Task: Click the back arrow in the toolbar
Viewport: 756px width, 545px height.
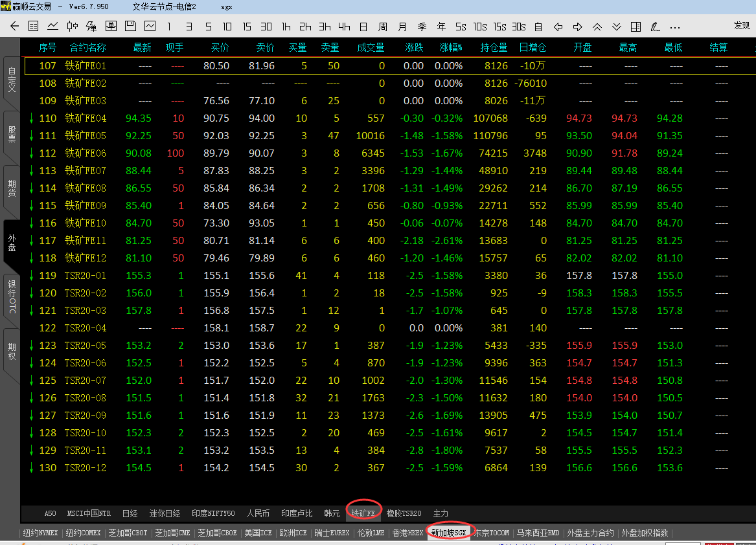Action: tap(14, 27)
